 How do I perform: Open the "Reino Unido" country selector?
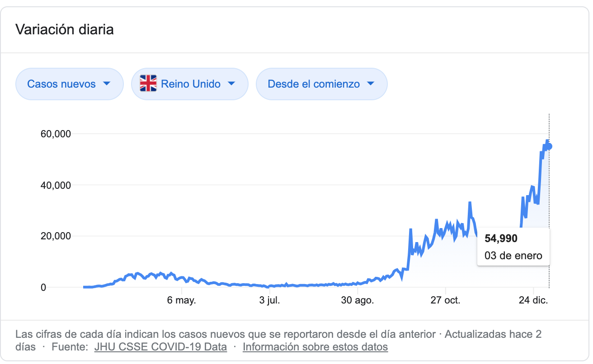190,84
